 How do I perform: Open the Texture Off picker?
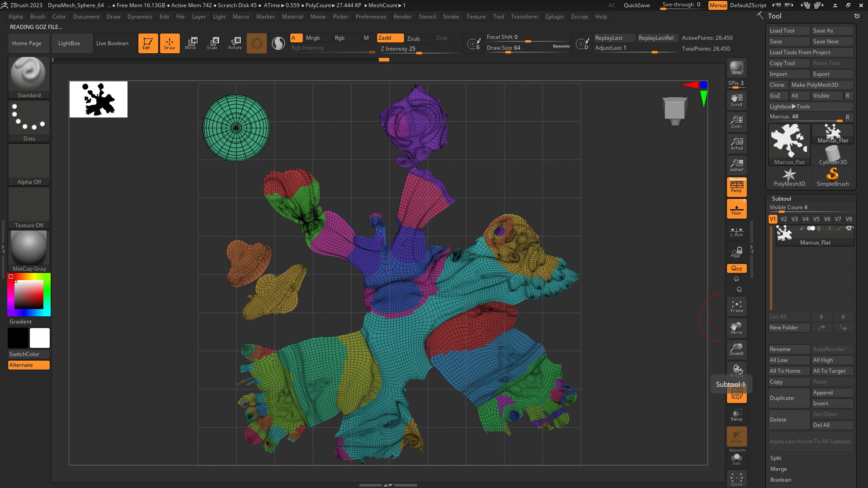(x=29, y=207)
